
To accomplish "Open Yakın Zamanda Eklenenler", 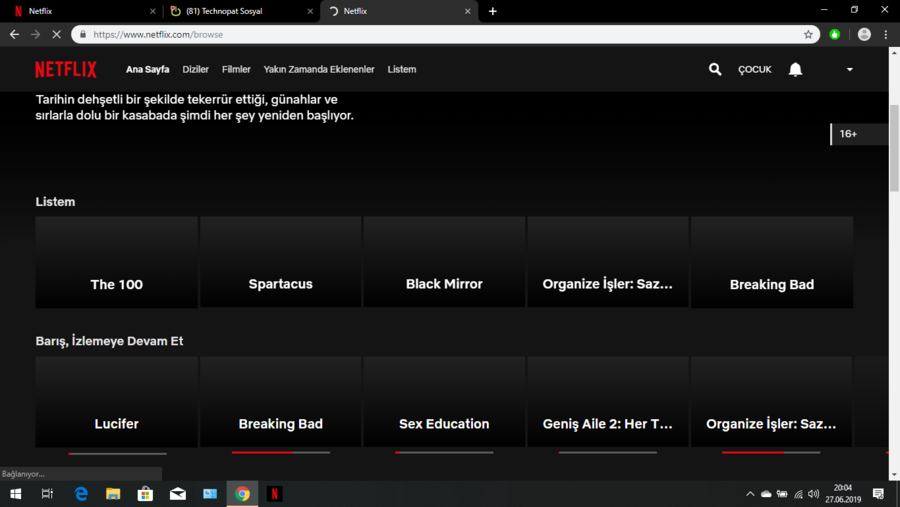I will (319, 69).
